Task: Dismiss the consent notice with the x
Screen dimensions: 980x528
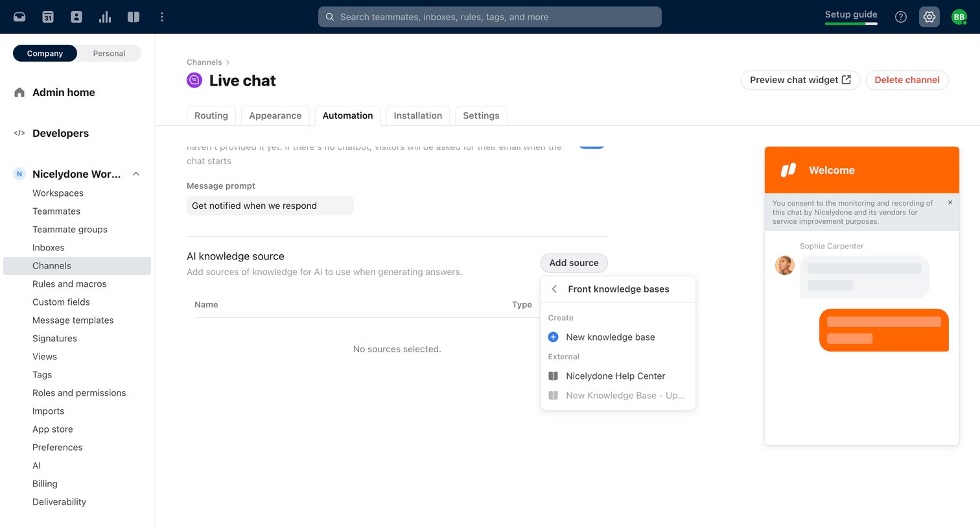Action: point(950,203)
